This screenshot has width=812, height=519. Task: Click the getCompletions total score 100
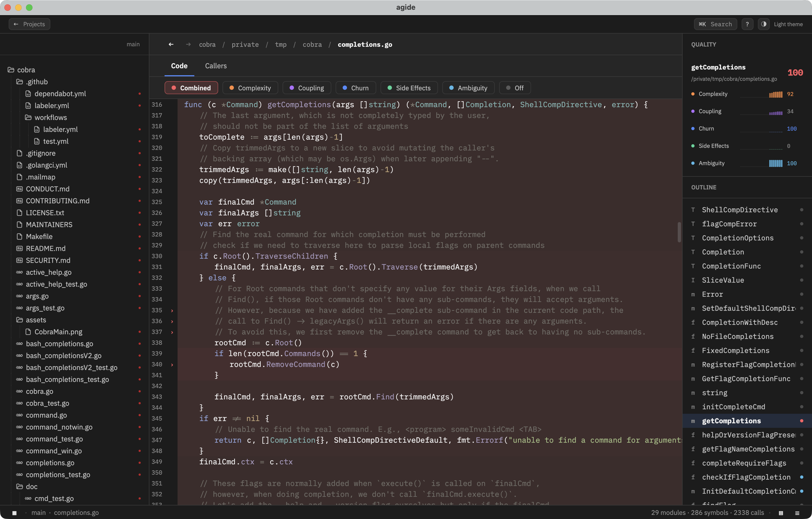pyautogui.click(x=795, y=73)
